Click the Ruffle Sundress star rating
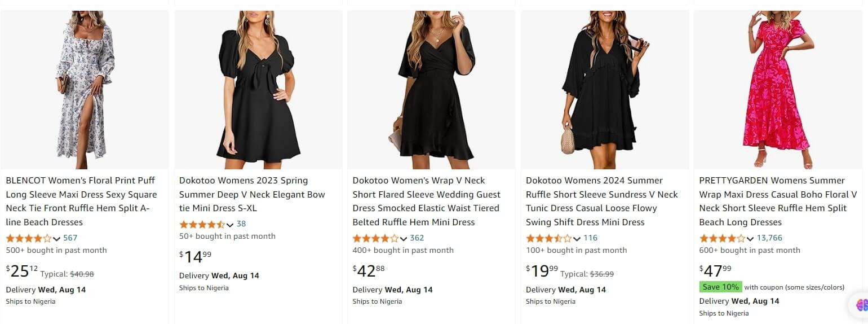 (x=548, y=238)
